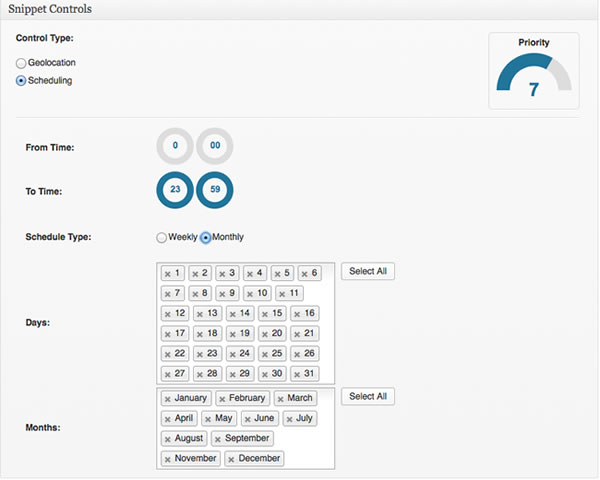600x480 pixels.
Task: Click the day 27 tag label
Action: tap(180, 374)
